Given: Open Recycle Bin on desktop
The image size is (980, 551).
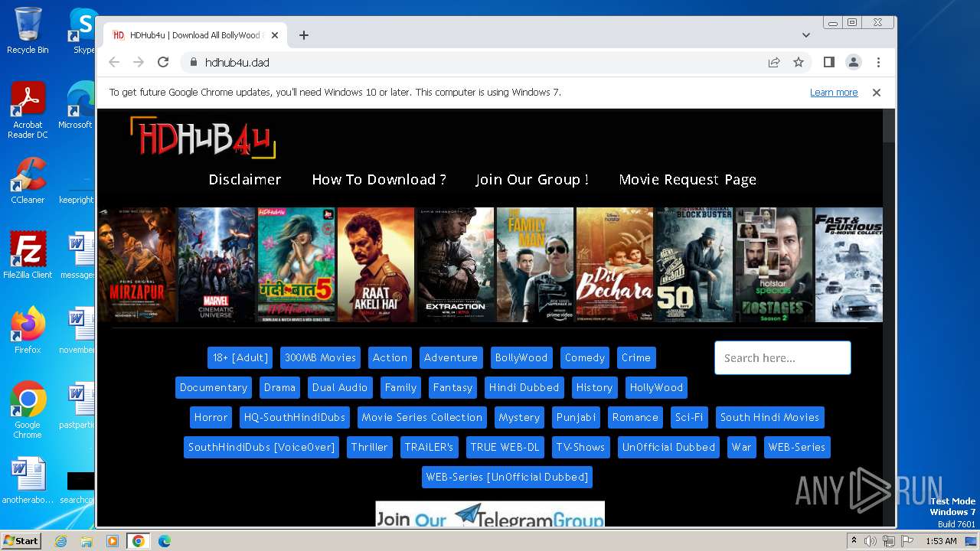Looking at the screenshot, I should tap(28, 31).
